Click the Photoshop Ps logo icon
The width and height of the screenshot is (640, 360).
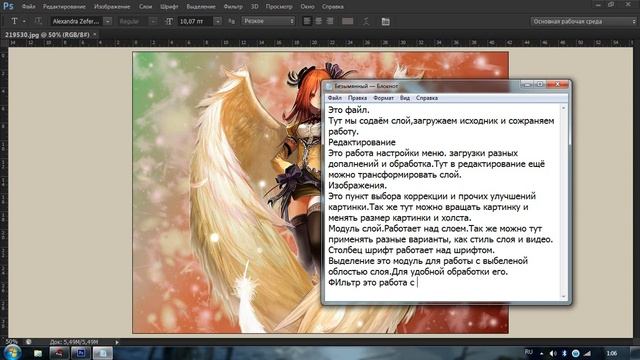(x=8, y=6)
